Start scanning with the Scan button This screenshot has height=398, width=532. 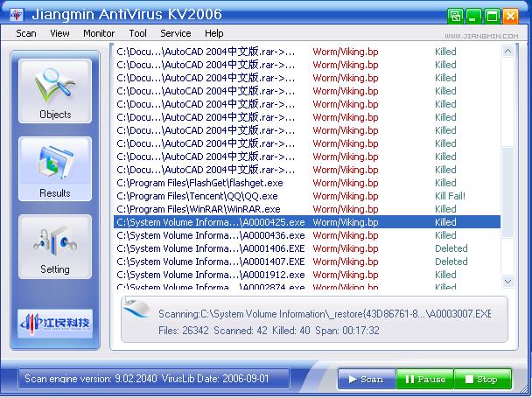coord(367,379)
